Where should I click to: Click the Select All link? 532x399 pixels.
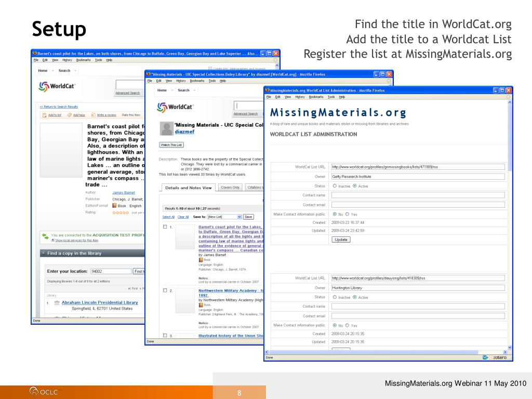coord(168,217)
